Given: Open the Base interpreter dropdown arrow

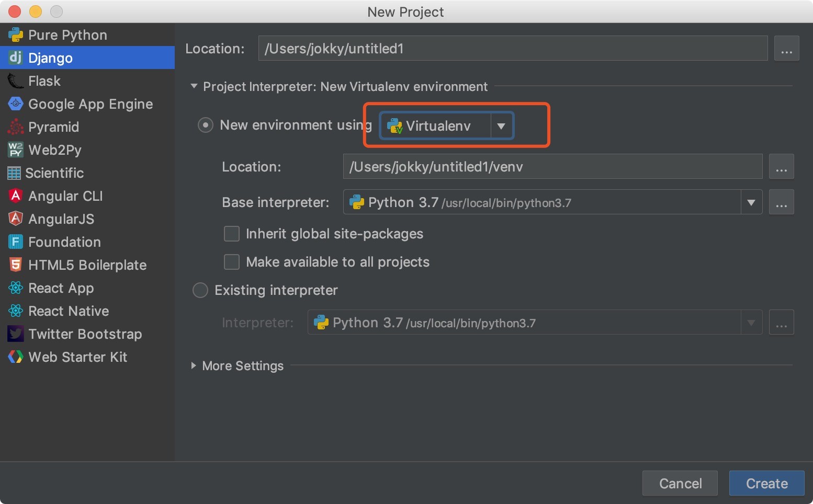Looking at the screenshot, I should click(x=751, y=202).
